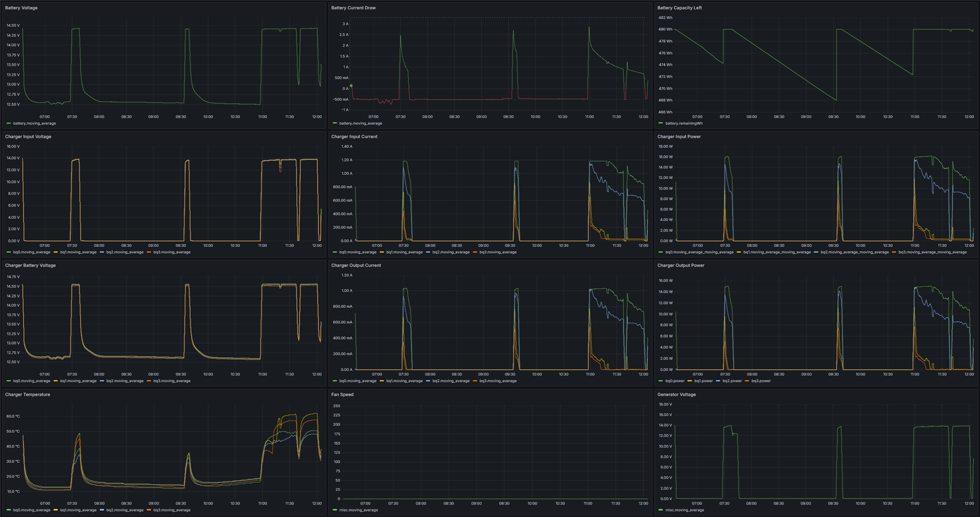This screenshot has width=980, height=517.
Task: Toggle bq1.moving_average in Charger Temperature legend
Action: click(78, 510)
